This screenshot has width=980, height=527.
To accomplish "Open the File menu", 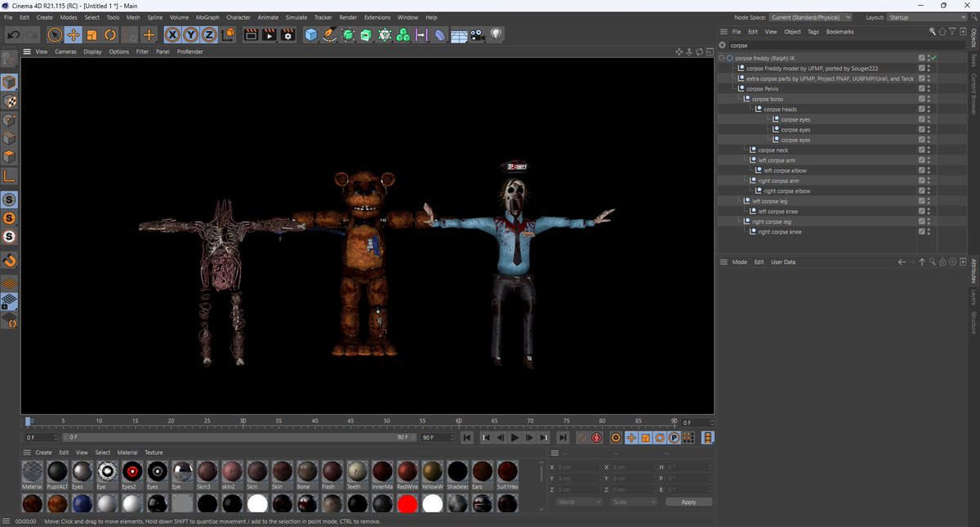I will 8,17.
